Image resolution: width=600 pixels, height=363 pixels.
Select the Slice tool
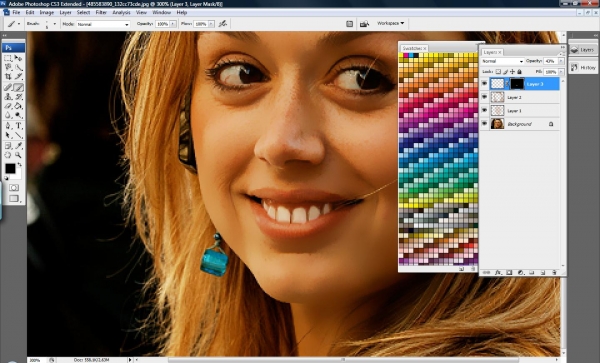[x=18, y=77]
